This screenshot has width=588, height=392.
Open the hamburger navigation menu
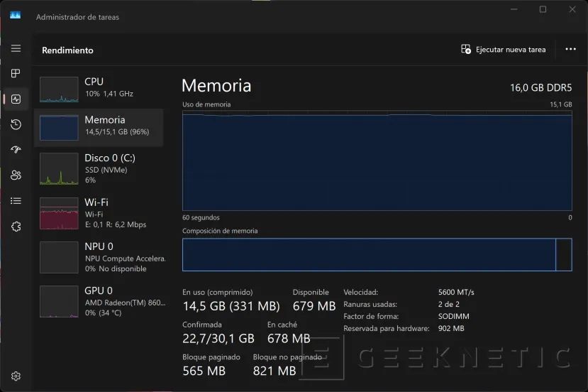(16, 48)
